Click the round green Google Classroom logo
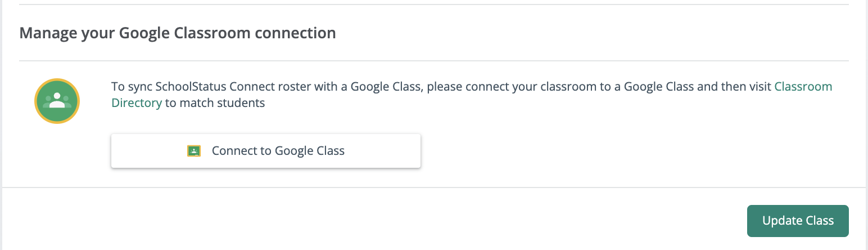The image size is (868, 250). (57, 101)
